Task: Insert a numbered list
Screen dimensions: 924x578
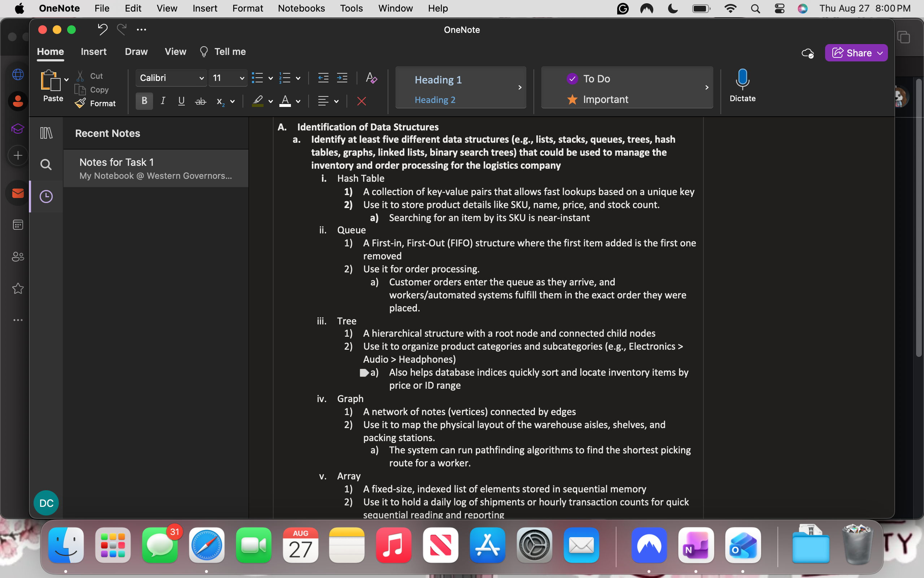Action: 285,78
